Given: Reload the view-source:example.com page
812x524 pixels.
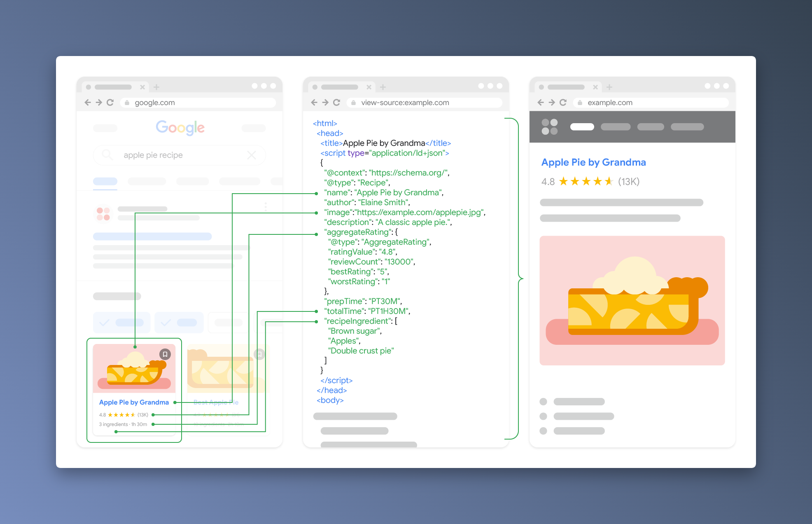Looking at the screenshot, I should [336, 103].
